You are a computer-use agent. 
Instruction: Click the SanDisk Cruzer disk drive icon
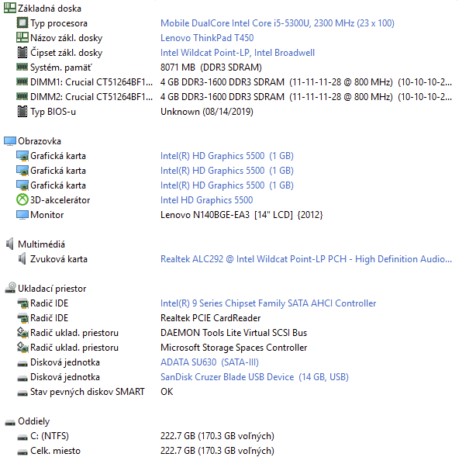click(22, 379)
